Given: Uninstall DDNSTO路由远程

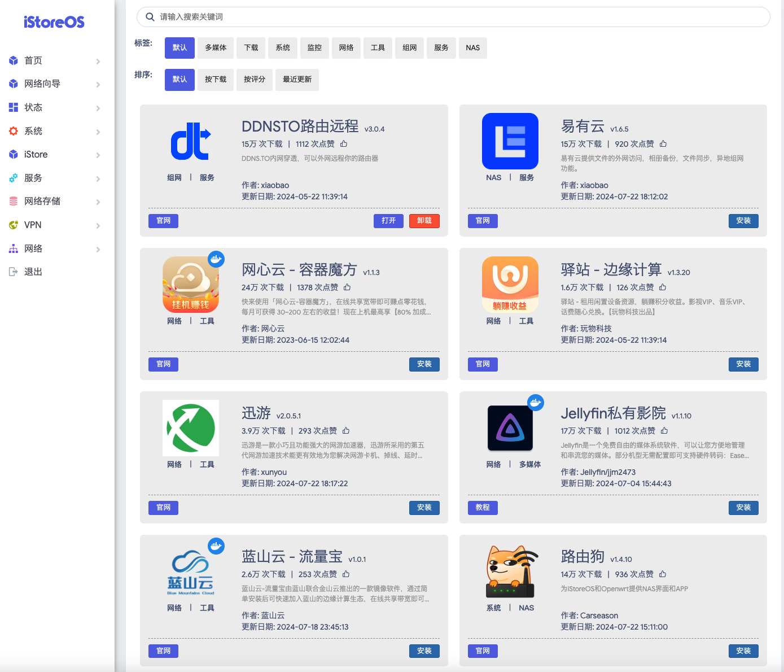Looking at the screenshot, I should (x=424, y=221).
